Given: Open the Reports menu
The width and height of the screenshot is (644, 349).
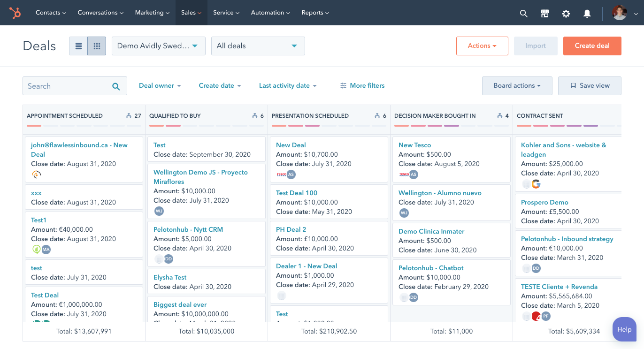Looking at the screenshot, I should (315, 13).
